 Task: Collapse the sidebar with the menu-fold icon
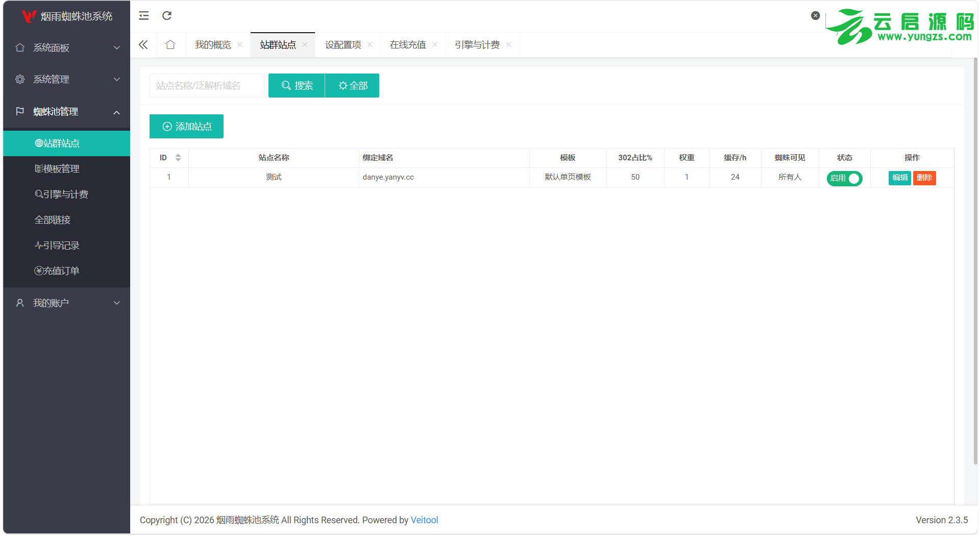pos(144,16)
